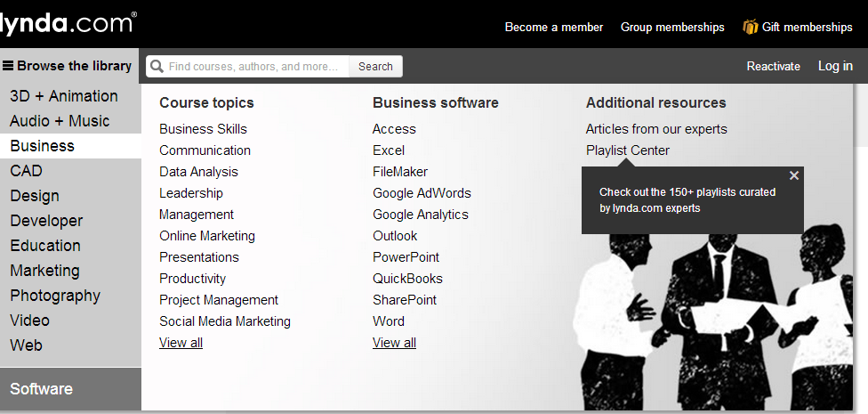Select the Education category
Viewport: 868px width, 414px height.
[45, 246]
